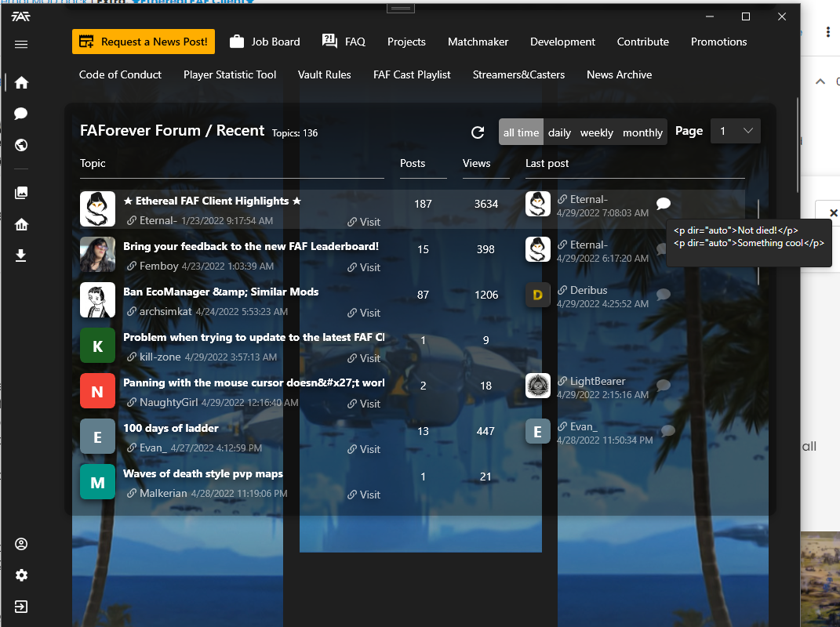Click the browser three-dot menu behind the window
This screenshot has width=840, height=627.
[x=828, y=32]
